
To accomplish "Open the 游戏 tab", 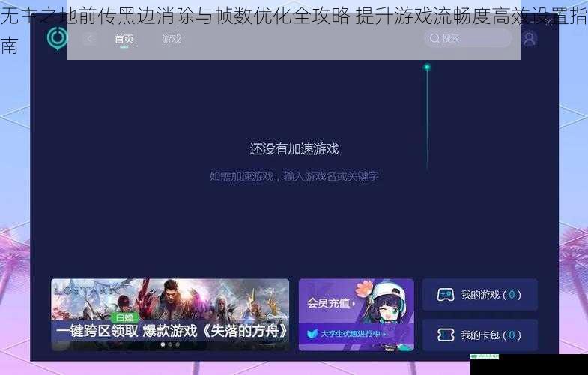I will [x=172, y=39].
